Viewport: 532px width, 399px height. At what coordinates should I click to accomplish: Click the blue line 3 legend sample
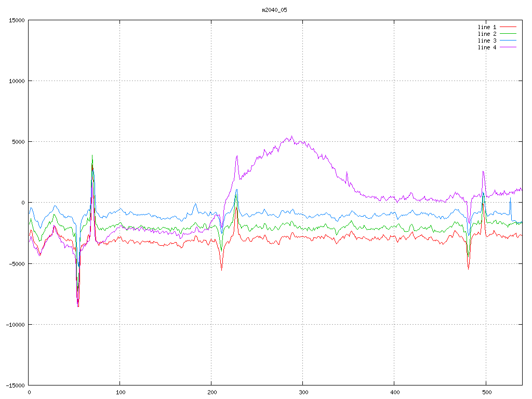click(x=509, y=41)
